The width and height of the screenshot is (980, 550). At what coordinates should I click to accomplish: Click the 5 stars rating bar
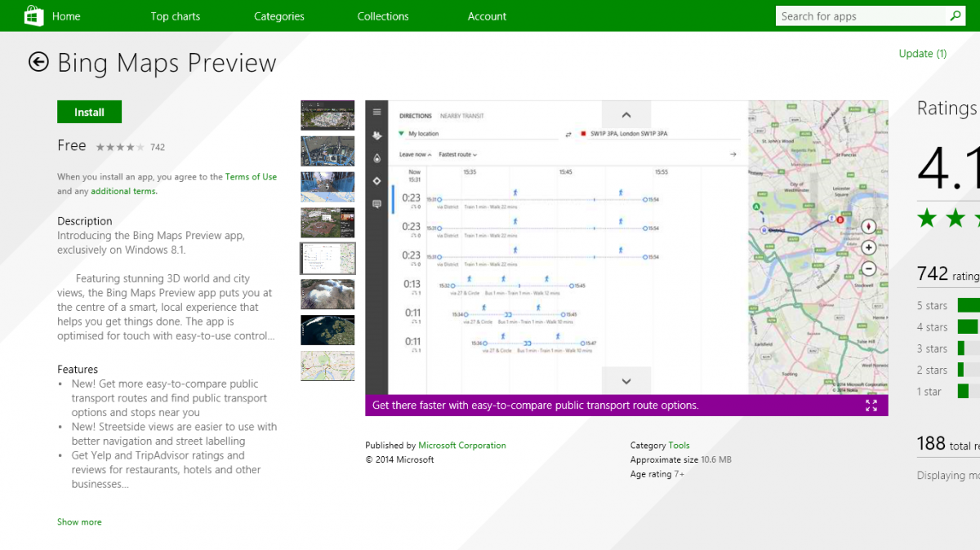coord(969,305)
